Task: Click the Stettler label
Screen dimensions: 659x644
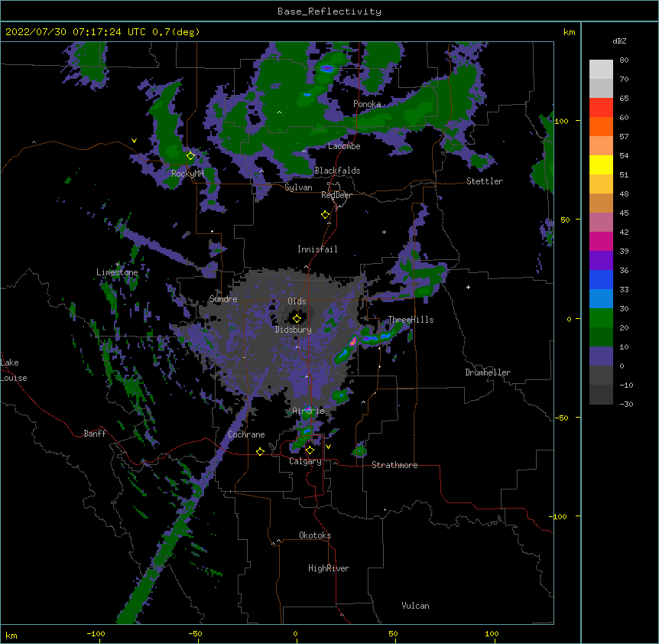Action: pyautogui.click(x=485, y=181)
